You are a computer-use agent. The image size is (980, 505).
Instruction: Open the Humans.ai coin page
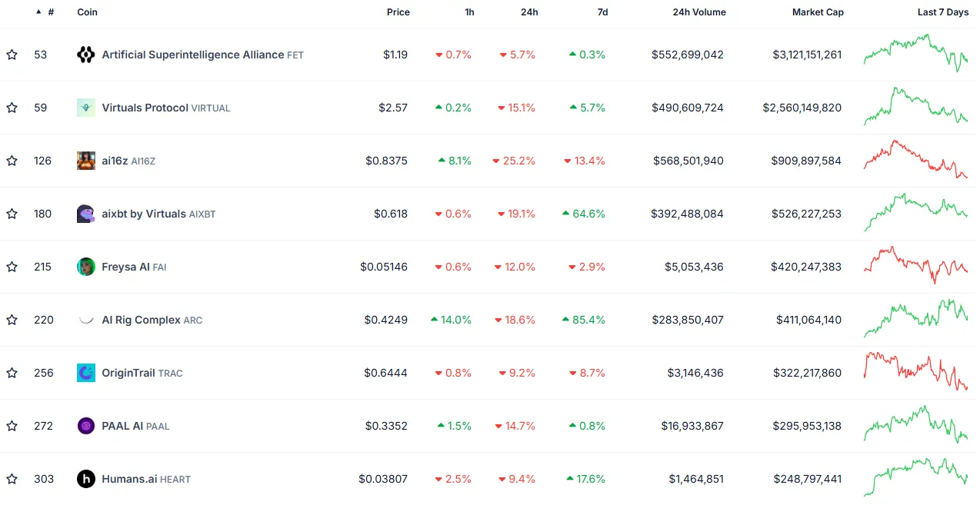(146, 479)
